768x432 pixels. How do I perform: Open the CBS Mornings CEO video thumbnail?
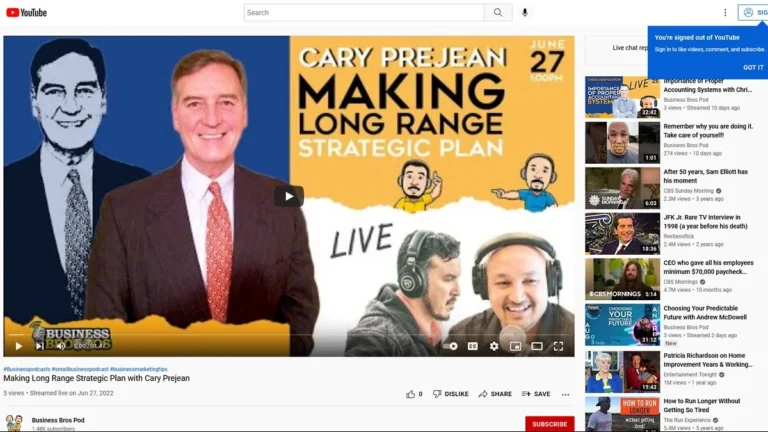(x=622, y=279)
